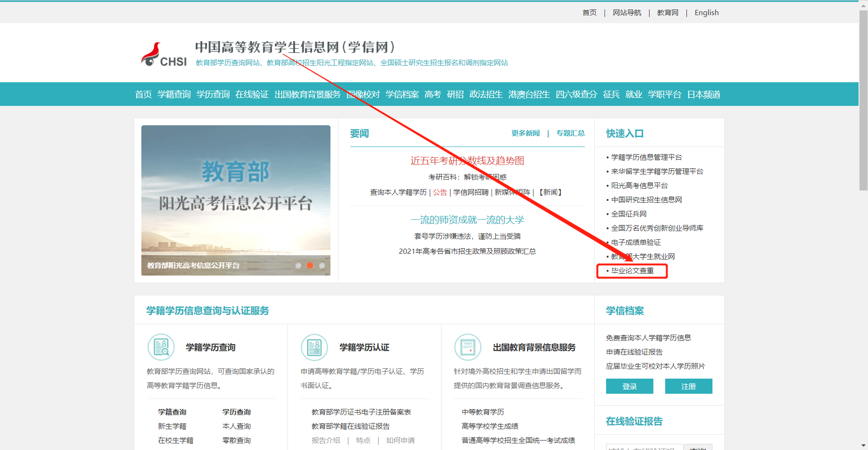
Task: Open 征兵 in navigation bar
Action: point(611,95)
